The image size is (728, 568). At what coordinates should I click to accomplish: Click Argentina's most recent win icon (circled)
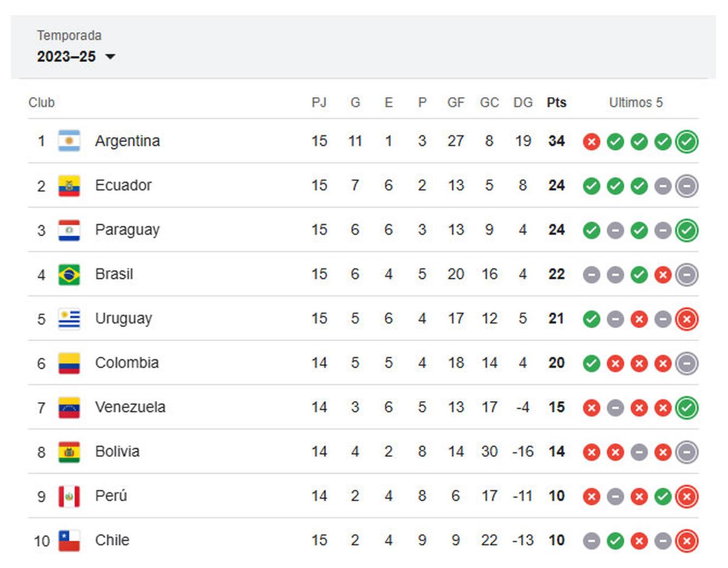pos(687,142)
